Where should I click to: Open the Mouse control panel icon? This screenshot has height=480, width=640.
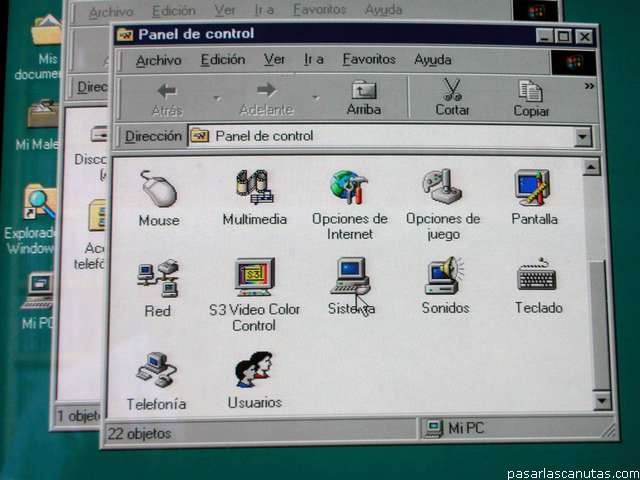pos(158,189)
